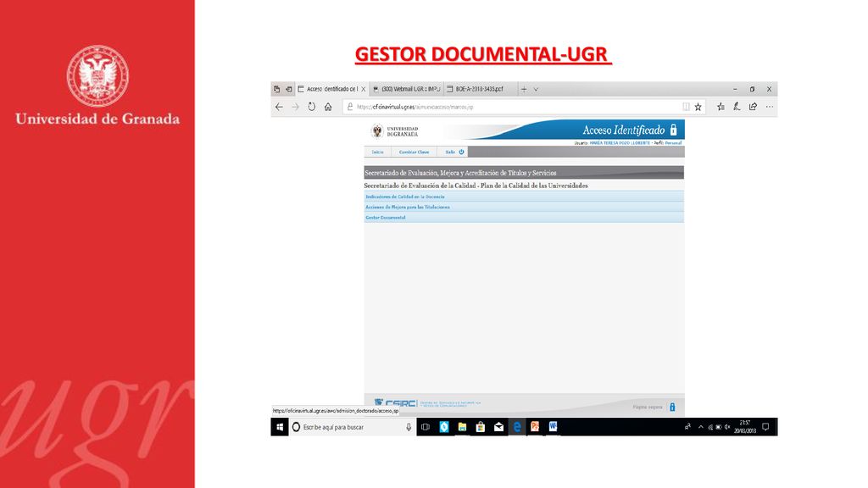Open Word from the taskbar
Screen dimensions: 868x488
click(x=553, y=427)
